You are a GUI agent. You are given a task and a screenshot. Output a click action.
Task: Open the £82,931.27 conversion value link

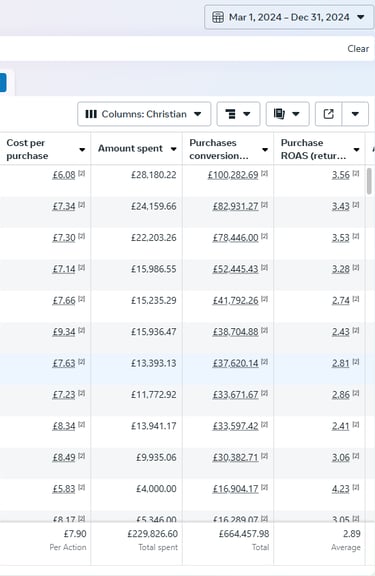point(235,206)
